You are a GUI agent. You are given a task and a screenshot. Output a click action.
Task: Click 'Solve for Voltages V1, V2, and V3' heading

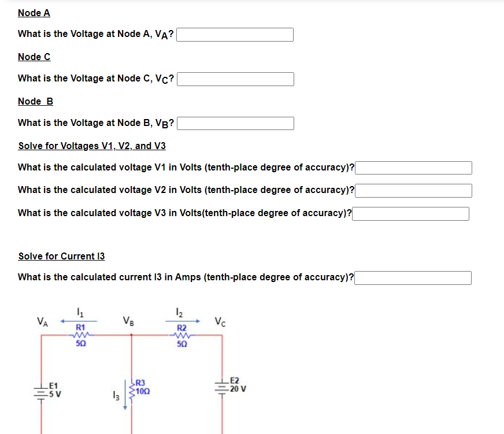[92, 146]
